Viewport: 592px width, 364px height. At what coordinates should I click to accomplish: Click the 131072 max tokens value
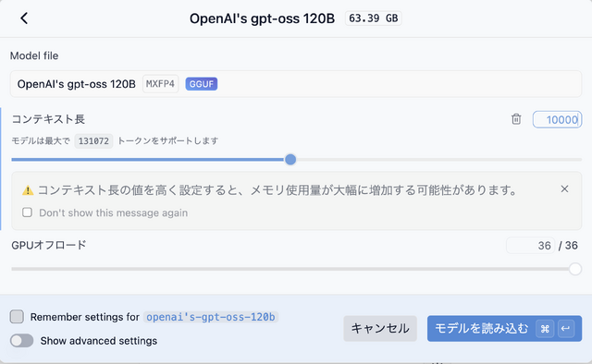pos(93,141)
